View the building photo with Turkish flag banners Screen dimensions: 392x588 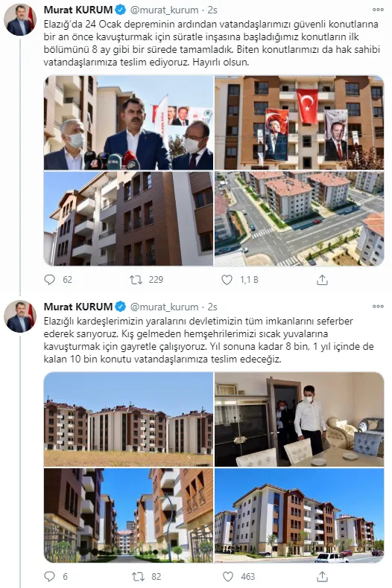[x=300, y=123]
